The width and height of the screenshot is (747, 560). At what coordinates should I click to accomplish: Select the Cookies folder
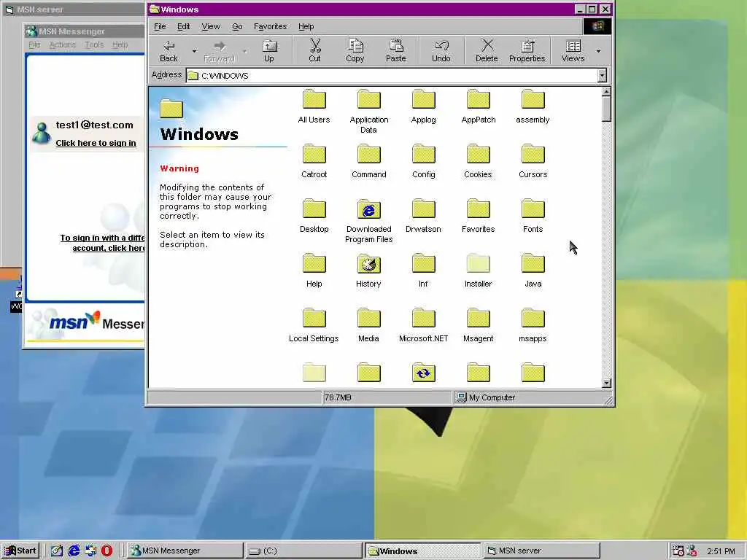point(479,161)
